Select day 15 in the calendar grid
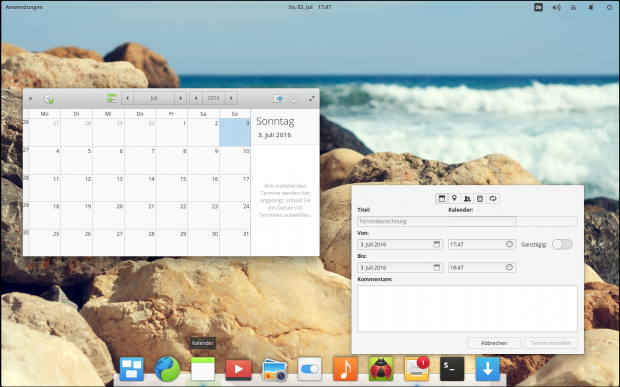The height and width of the screenshot is (387, 620). pyautogui.click(x=172, y=188)
